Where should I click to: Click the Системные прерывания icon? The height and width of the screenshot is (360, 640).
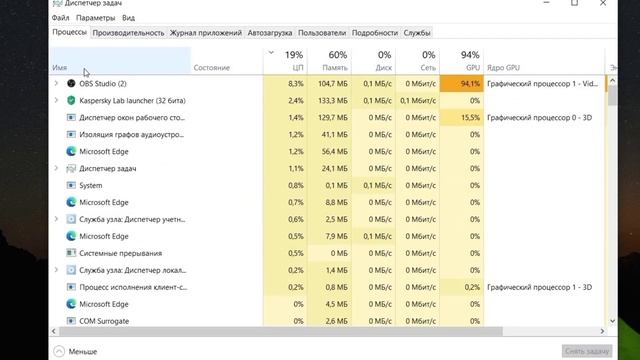coord(71,253)
